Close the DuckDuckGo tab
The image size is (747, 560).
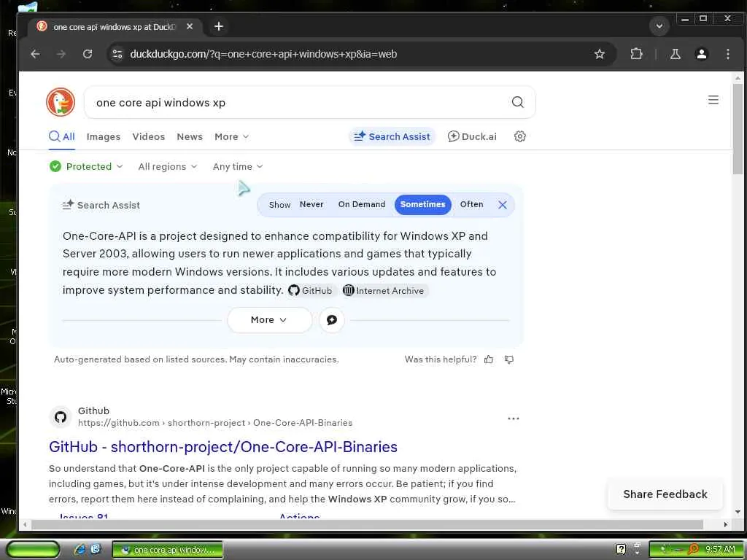coord(190,26)
